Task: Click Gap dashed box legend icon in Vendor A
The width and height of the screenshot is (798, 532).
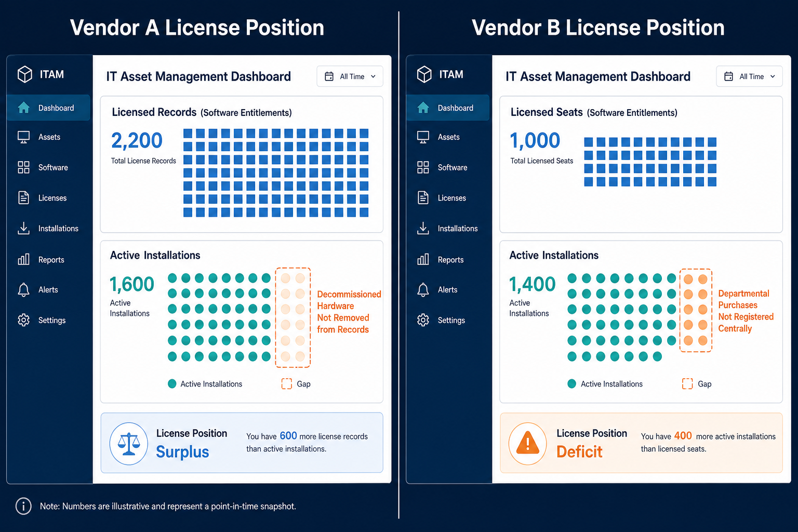Action: point(287,384)
